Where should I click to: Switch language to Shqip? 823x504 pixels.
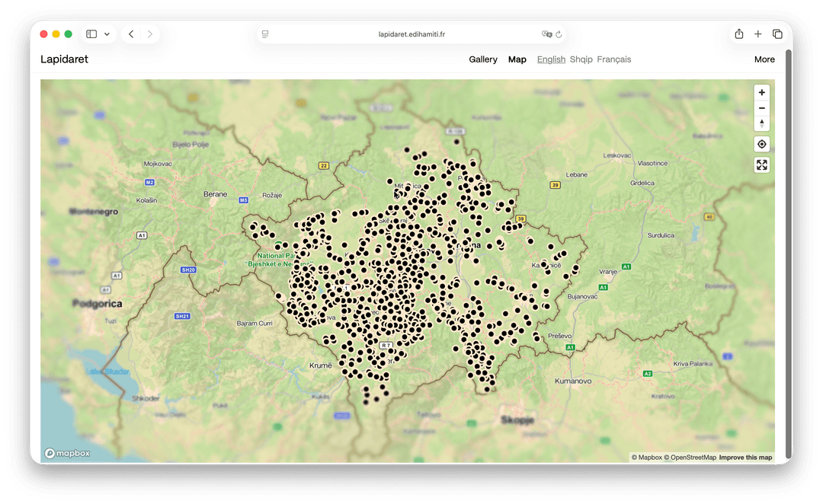click(581, 59)
